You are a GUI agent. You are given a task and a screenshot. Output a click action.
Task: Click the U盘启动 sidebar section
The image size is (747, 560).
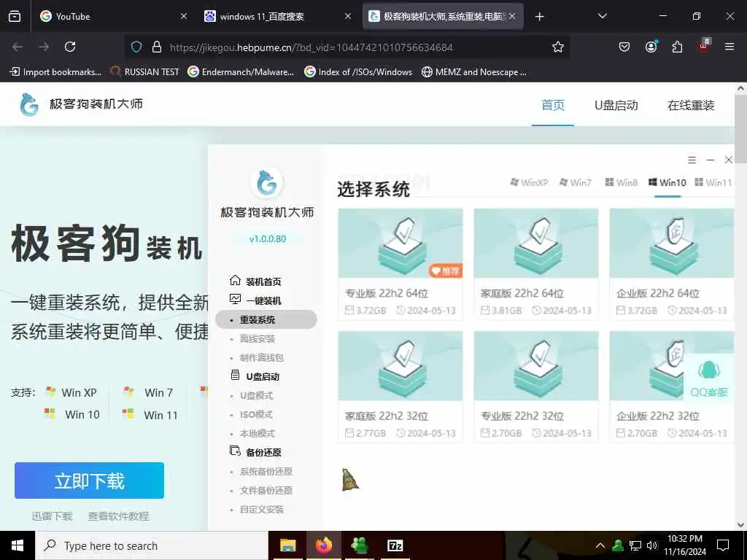[255, 376]
